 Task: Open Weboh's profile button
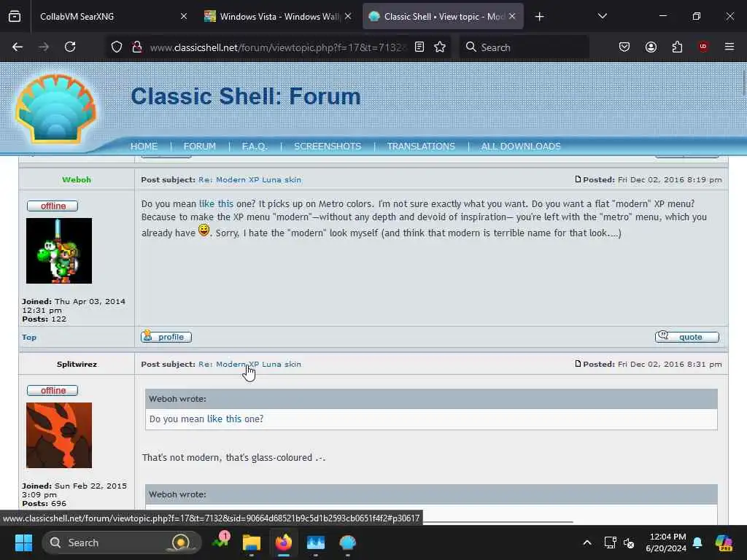point(166,337)
